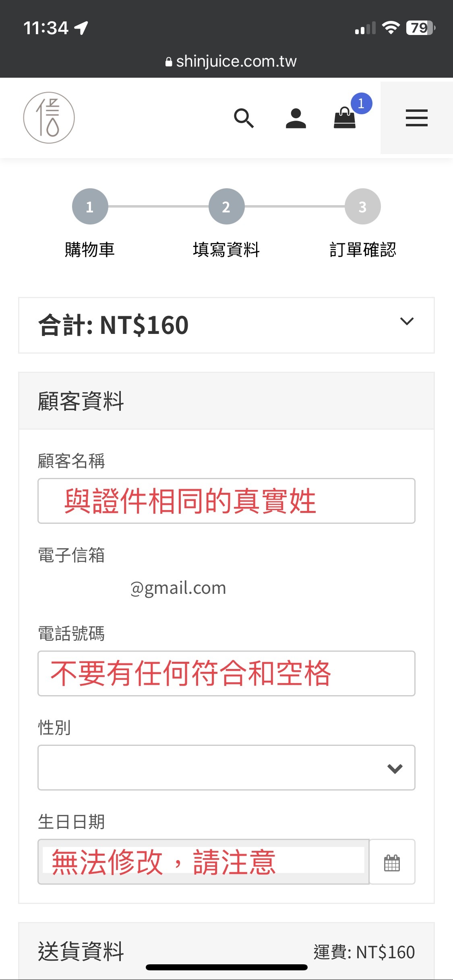Open the hamburger menu
The width and height of the screenshot is (453, 980).
click(417, 118)
